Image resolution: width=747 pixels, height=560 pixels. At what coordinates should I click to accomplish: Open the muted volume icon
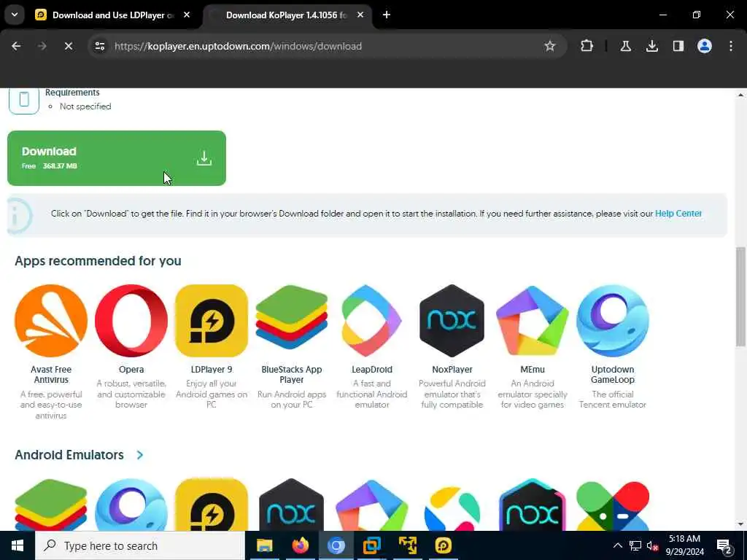pos(652,545)
